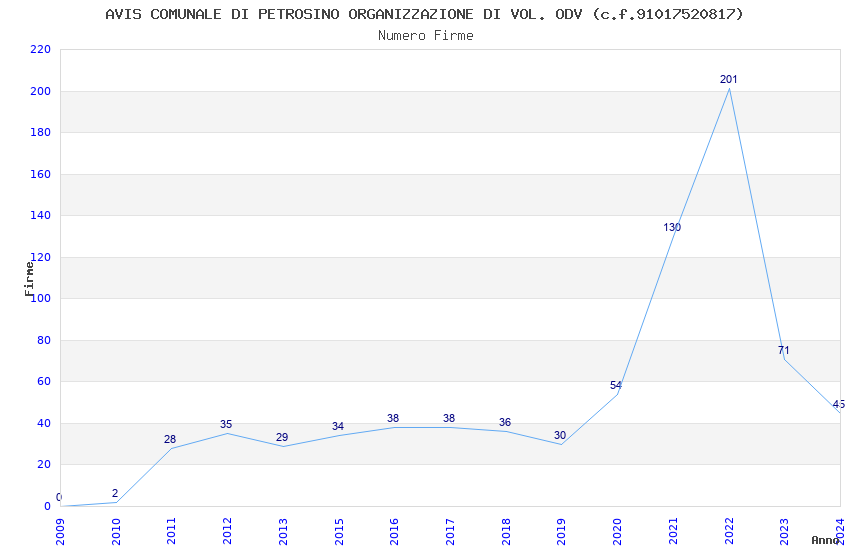Image resolution: width=850 pixels, height=550 pixels.
Task: Click the 2009 year label on axis
Action: pyautogui.click(x=60, y=531)
